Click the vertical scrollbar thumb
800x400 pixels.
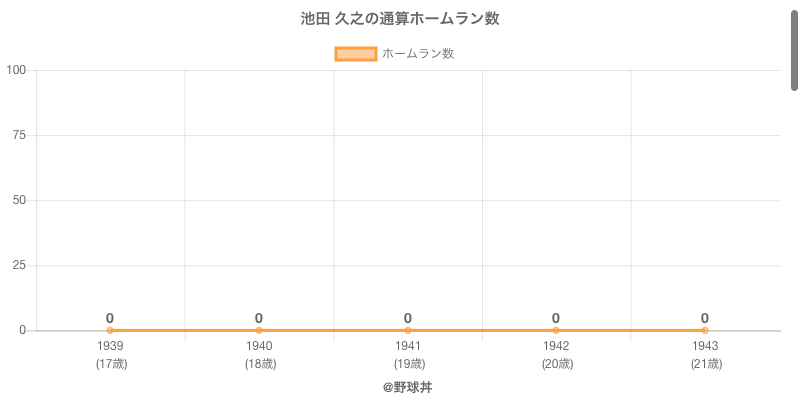795,45
